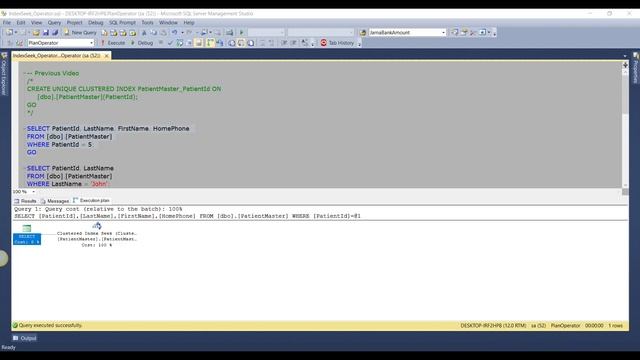Click the editor vertical scrollbar thumb
The height and width of the screenshot is (360, 640).
click(625, 95)
